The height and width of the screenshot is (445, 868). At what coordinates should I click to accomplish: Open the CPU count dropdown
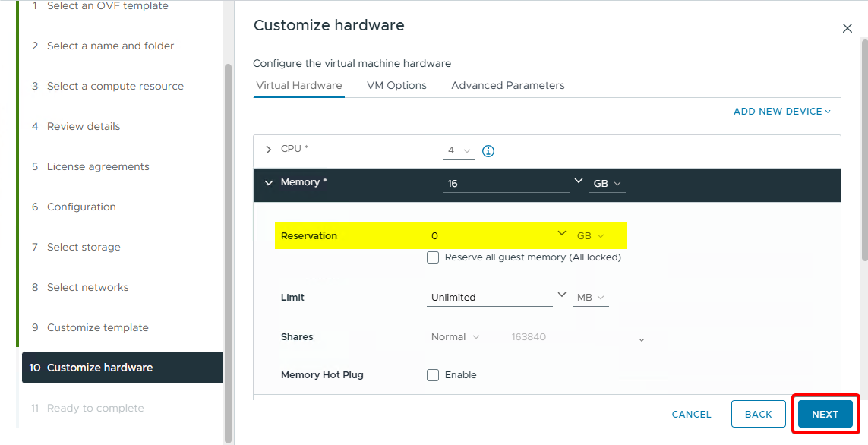point(459,151)
